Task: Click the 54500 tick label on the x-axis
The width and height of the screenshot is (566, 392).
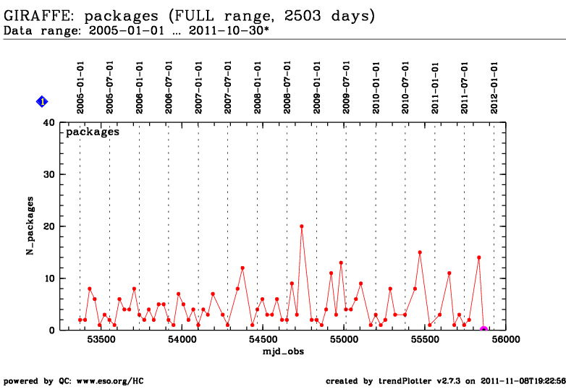Action: click(x=263, y=338)
